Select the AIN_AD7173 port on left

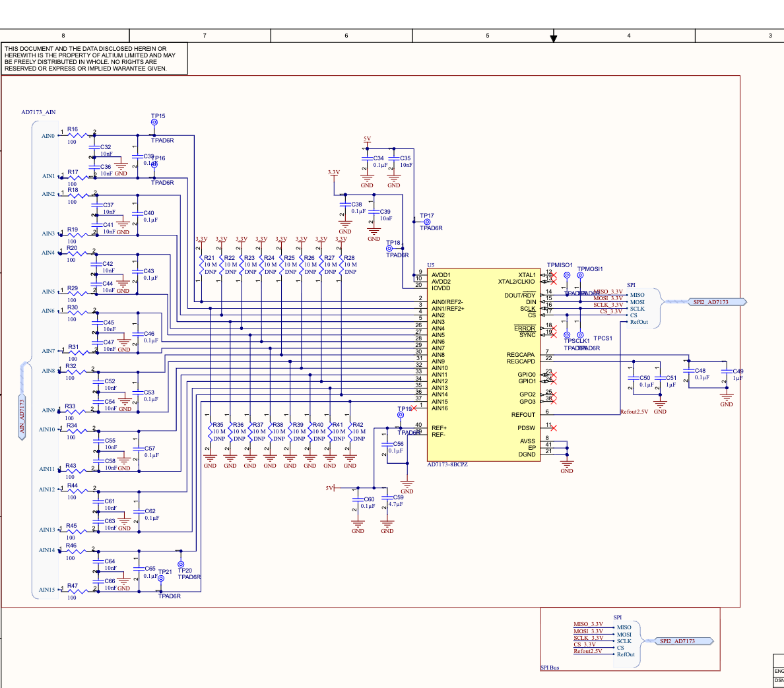[22, 417]
